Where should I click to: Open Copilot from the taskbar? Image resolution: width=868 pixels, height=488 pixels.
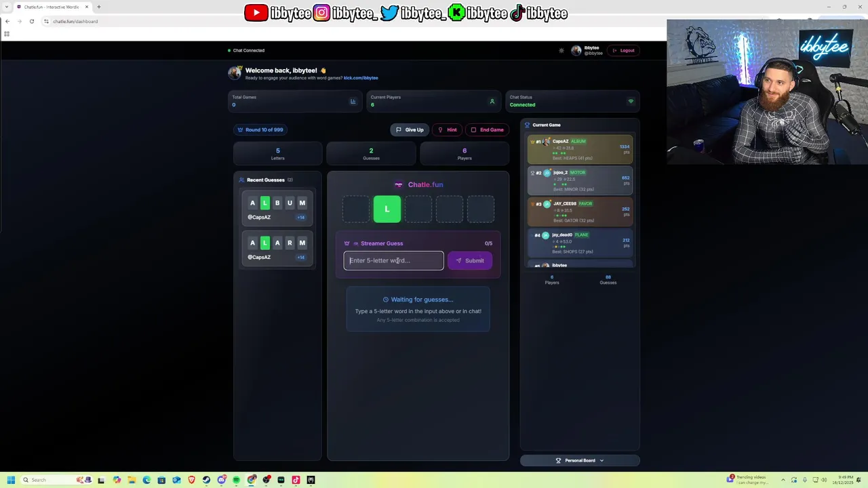point(117,480)
